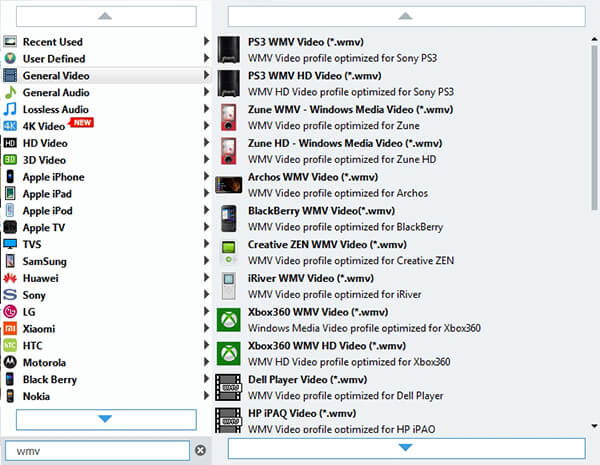Click the wmv search input field

pyautogui.click(x=97, y=450)
